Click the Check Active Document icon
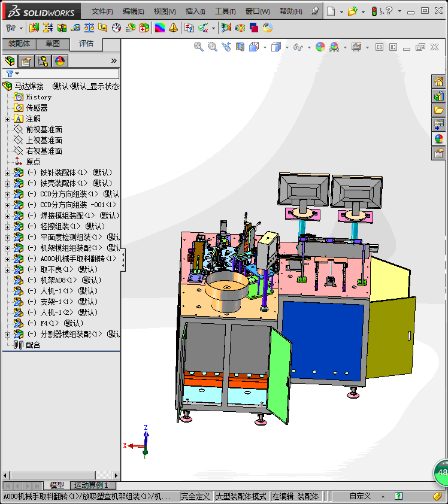Image resolution: width=448 pixels, height=504 pixels. coord(203,28)
